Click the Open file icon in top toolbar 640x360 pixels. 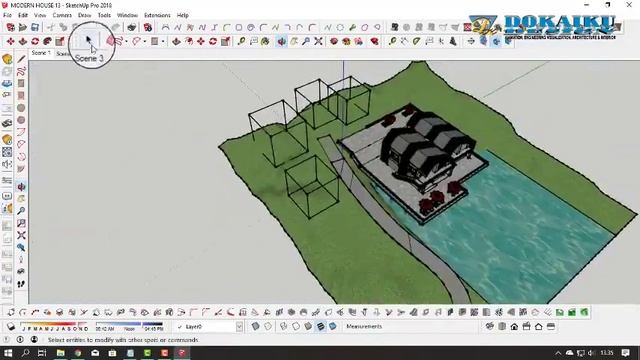(x=23, y=27)
